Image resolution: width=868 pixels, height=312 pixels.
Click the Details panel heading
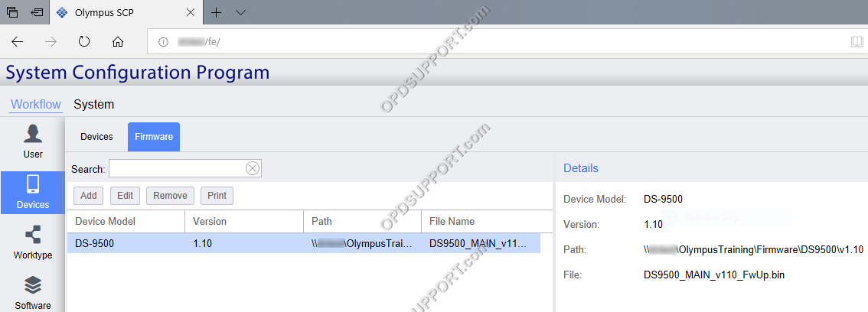point(581,168)
